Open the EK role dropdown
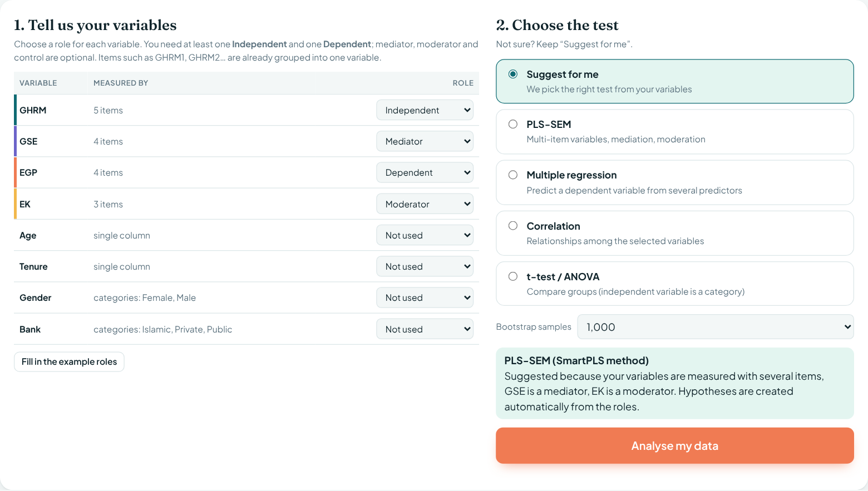 tap(425, 204)
